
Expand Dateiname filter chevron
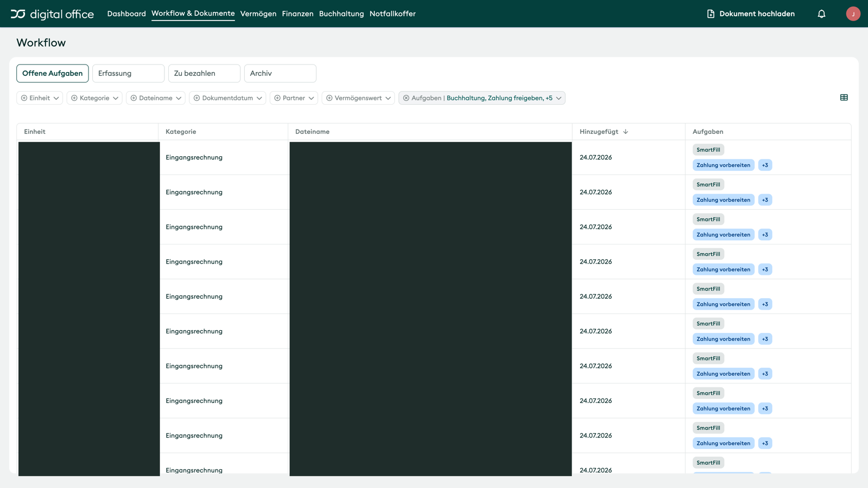178,98
